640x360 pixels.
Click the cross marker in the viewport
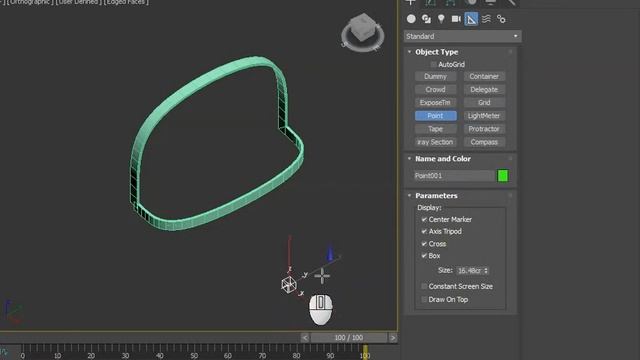[322, 276]
